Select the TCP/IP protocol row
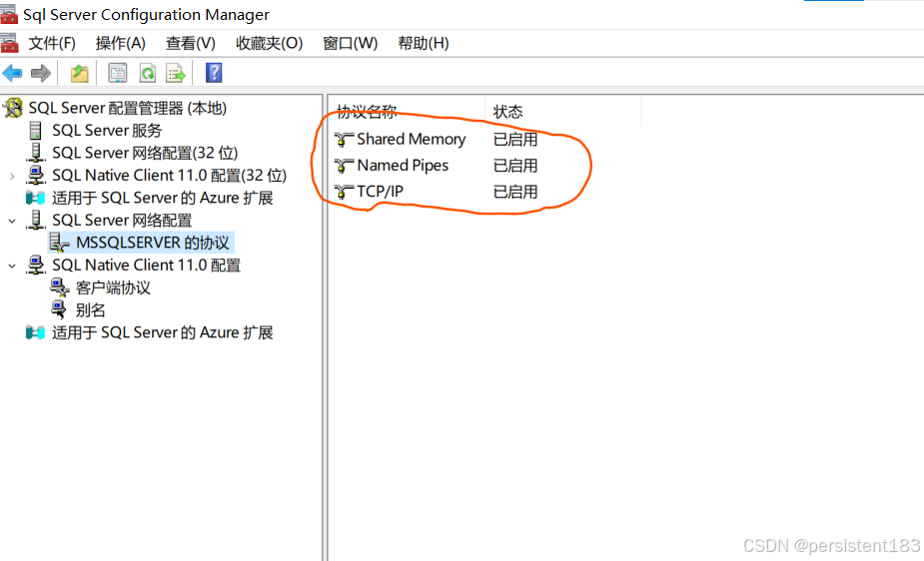This screenshot has width=924, height=561. tap(381, 192)
